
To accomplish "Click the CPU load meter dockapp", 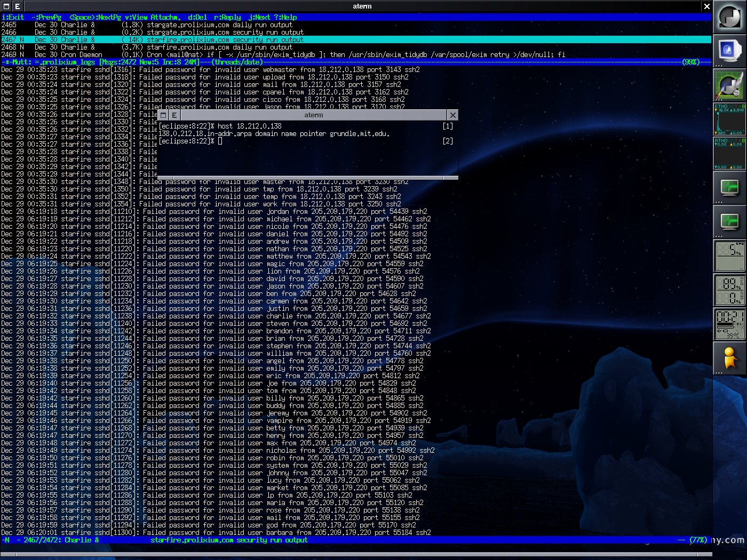I will (730, 256).
